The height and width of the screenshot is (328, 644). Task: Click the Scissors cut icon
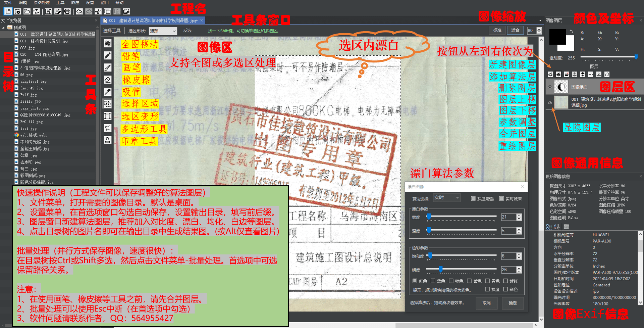coord(98,11)
